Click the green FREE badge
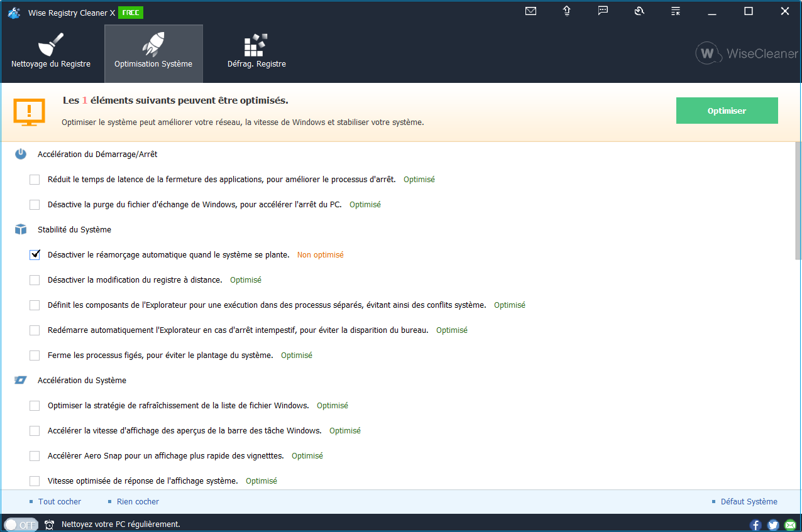 coord(131,13)
